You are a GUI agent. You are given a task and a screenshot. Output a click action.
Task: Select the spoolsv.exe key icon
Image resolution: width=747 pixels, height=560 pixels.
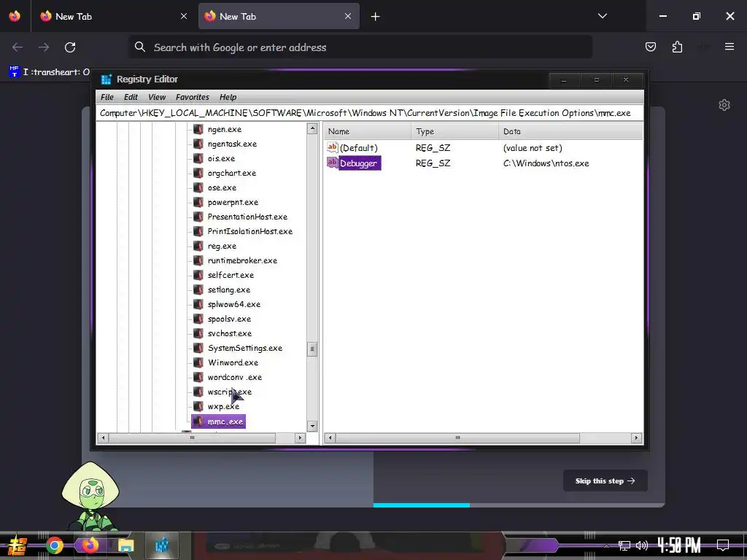pos(198,319)
